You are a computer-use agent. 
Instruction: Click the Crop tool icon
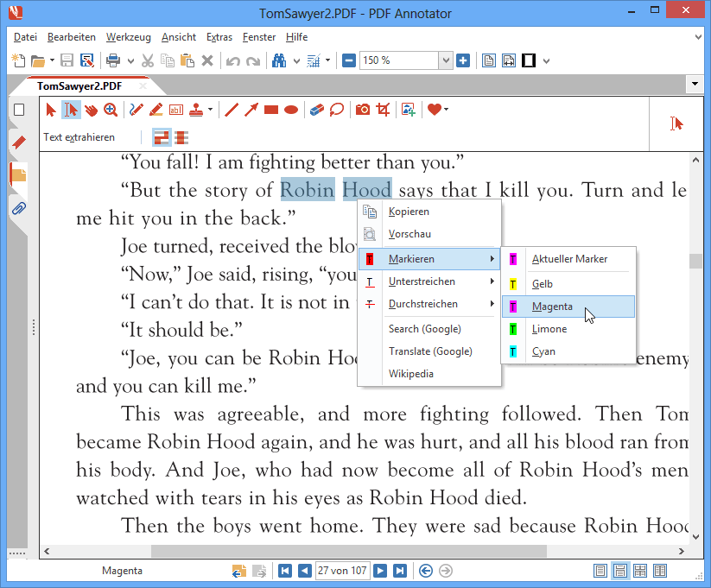[383, 110]
